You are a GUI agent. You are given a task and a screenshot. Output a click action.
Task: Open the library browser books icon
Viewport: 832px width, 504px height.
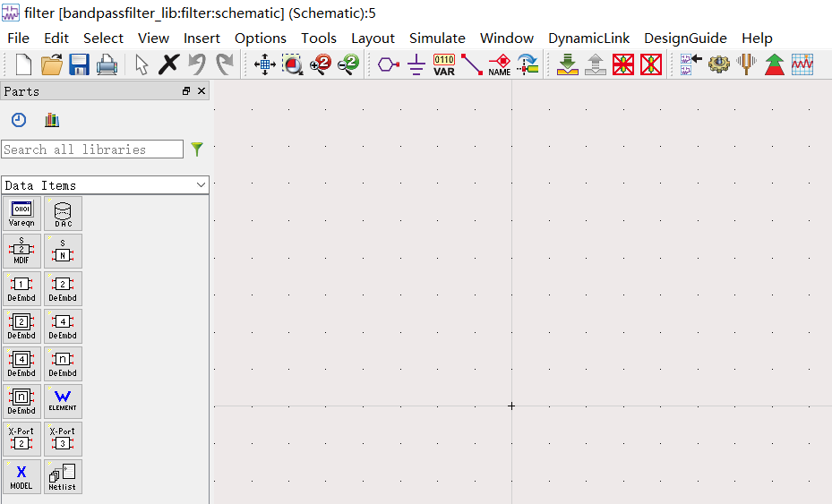pyautogui.click(x=51, y=120)
